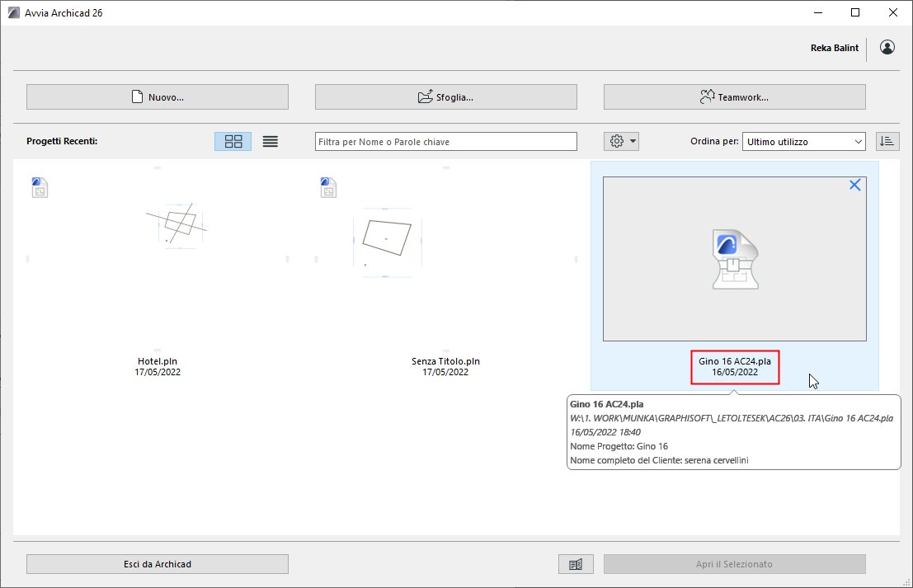913x588 pixels.
Task: Click the file type icon on Senza Titolo.pln
Action: click(328, 187)
